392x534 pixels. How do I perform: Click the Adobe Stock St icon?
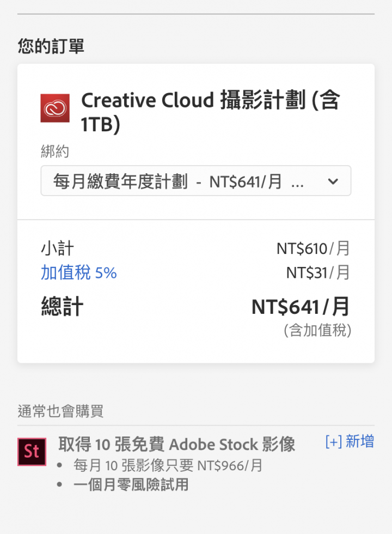pos(32,452)
